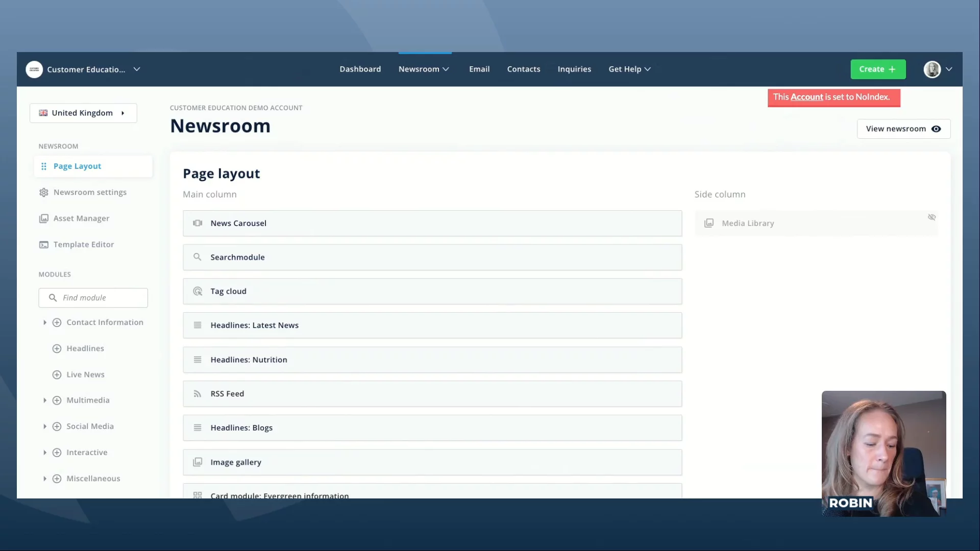Expand the Contact Information module group
Image resolution: width=980 pixels, height=551 pixels.
tap(45, 322)
